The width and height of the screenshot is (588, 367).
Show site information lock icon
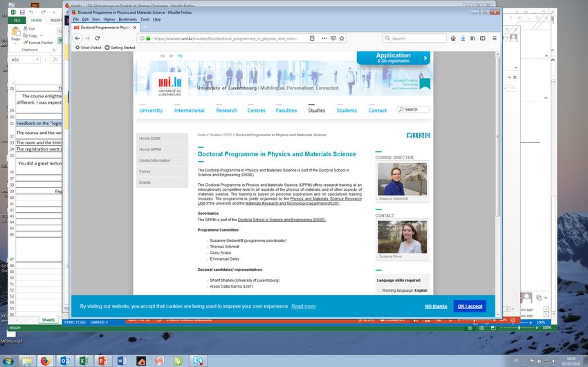click(x=148, y=38)
